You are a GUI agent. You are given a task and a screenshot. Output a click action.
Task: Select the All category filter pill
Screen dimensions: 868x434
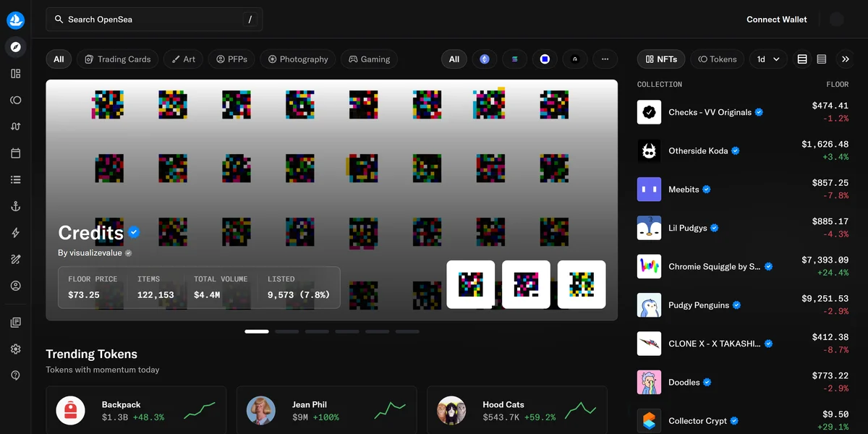coord(59,59)
